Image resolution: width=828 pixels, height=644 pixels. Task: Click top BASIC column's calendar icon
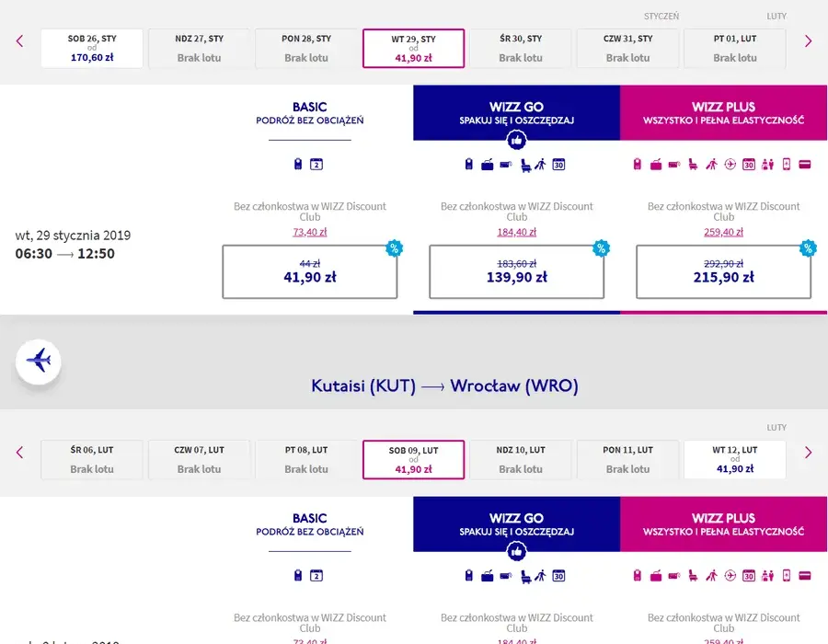[316, 164]
